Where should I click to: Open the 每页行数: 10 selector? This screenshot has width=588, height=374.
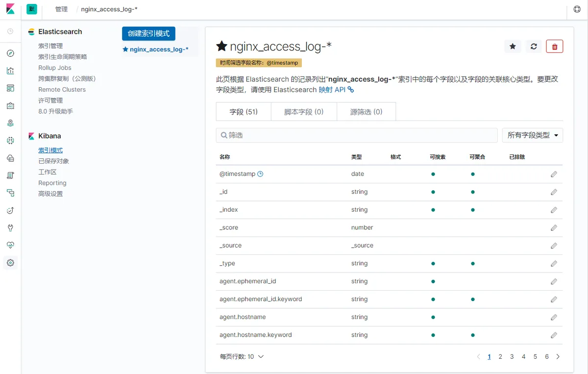242,357
